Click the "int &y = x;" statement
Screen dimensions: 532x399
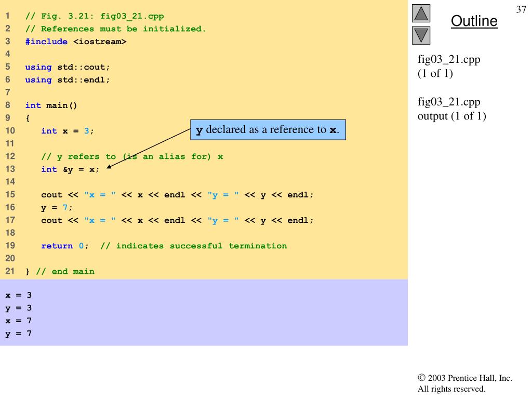coord(70,169)
